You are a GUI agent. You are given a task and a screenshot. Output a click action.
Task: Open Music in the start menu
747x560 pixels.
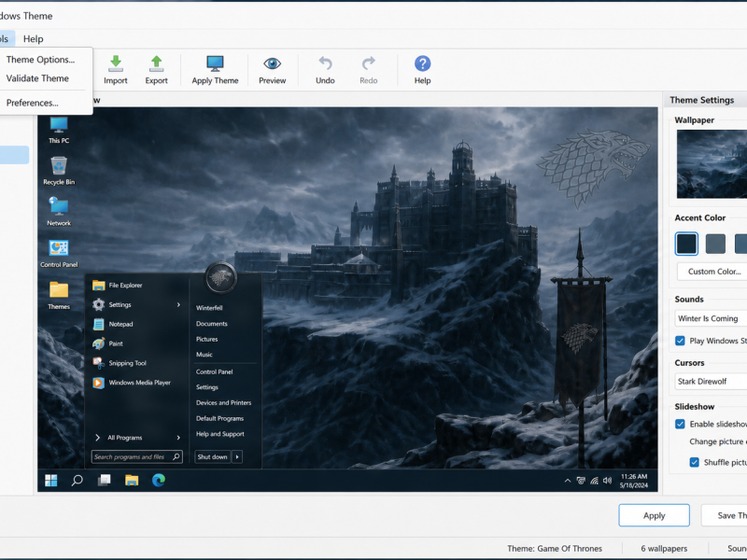204,355
